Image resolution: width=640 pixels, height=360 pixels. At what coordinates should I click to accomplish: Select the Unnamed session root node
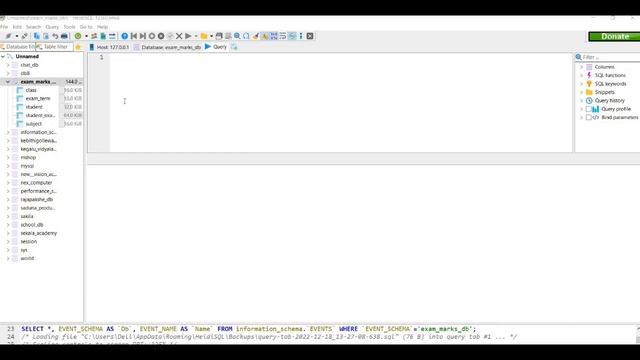coord(27,56)
